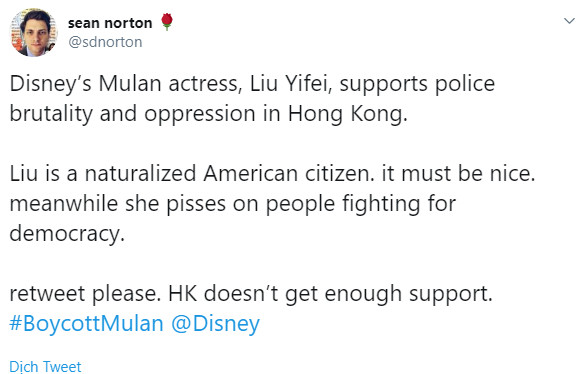Viewport: 583px width, 374px height.
Task: Click the phrase "retweet please"
Action: (85, 294)
